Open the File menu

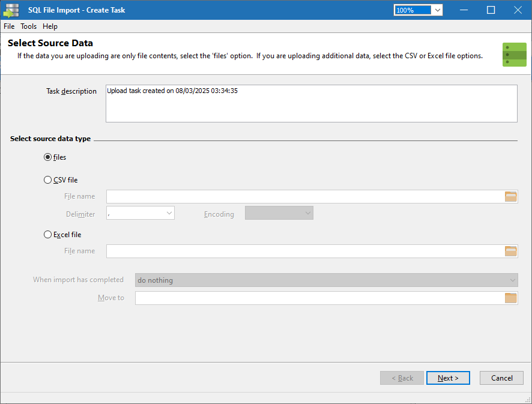click(x=9, y=26)
